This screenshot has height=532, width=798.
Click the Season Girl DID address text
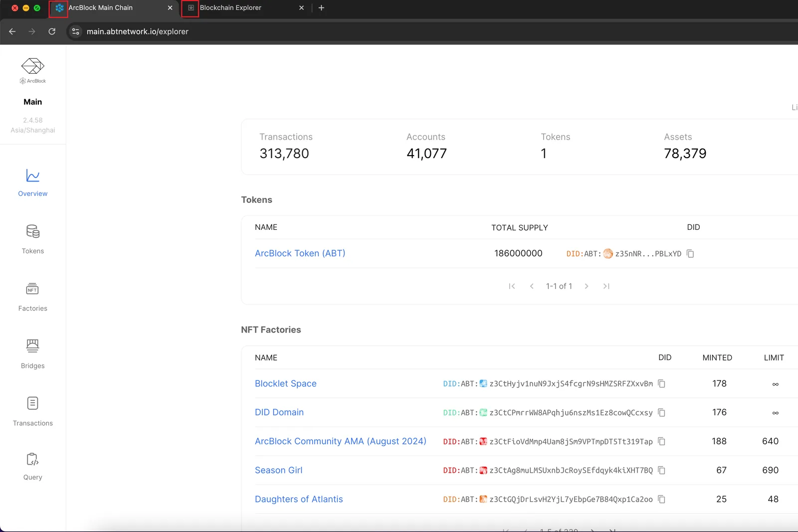[571, 471]
